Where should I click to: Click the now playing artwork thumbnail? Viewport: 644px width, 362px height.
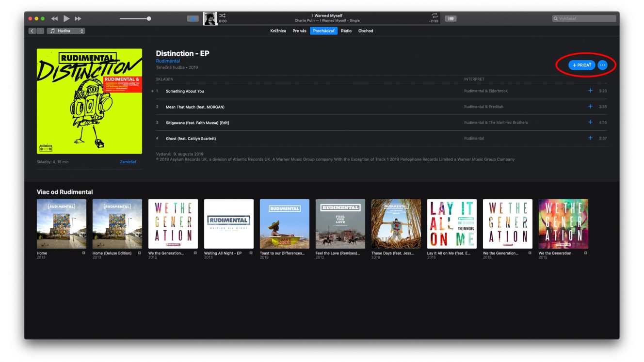pyautogui.click(x=210, y=18)
